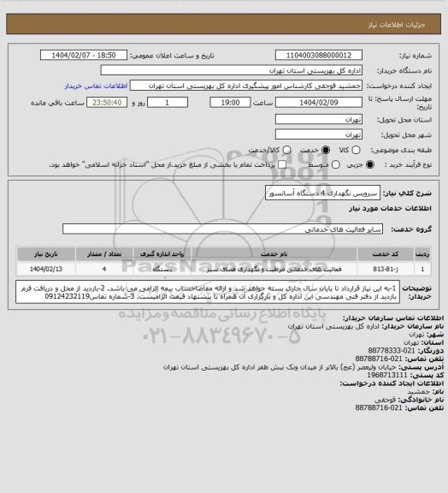The width and height of the screenshot is (448, 493).
Task: Click the delivery province field تهران
Action: (319, 120)
